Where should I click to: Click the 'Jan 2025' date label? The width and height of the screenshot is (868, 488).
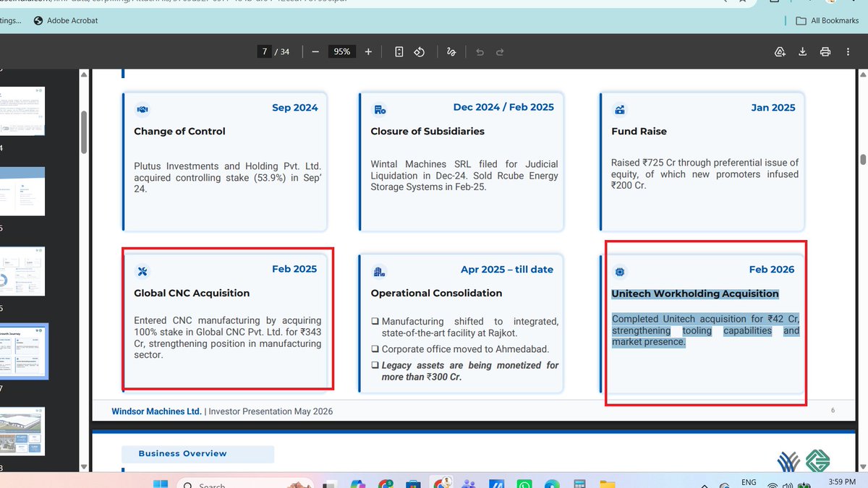pyautogui.click(x=773, y=108)
